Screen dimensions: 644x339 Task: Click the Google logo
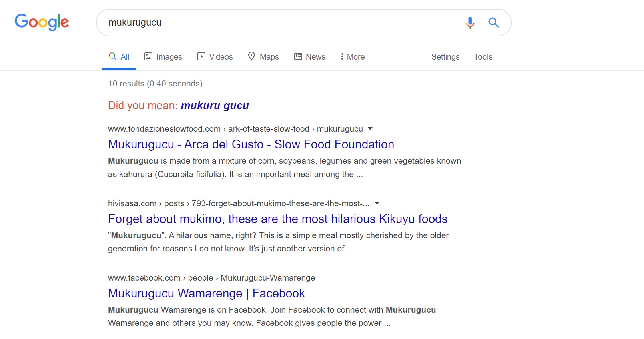pos(42,22)
